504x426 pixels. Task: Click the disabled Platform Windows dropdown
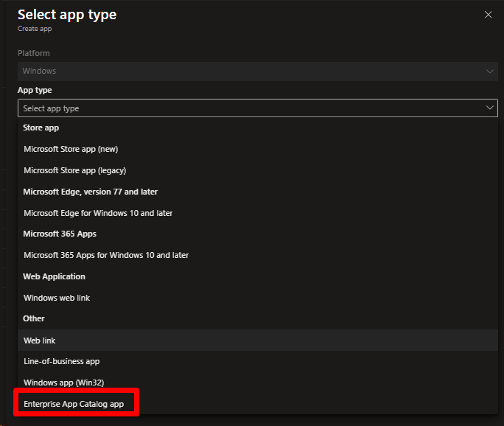(258, 71)
